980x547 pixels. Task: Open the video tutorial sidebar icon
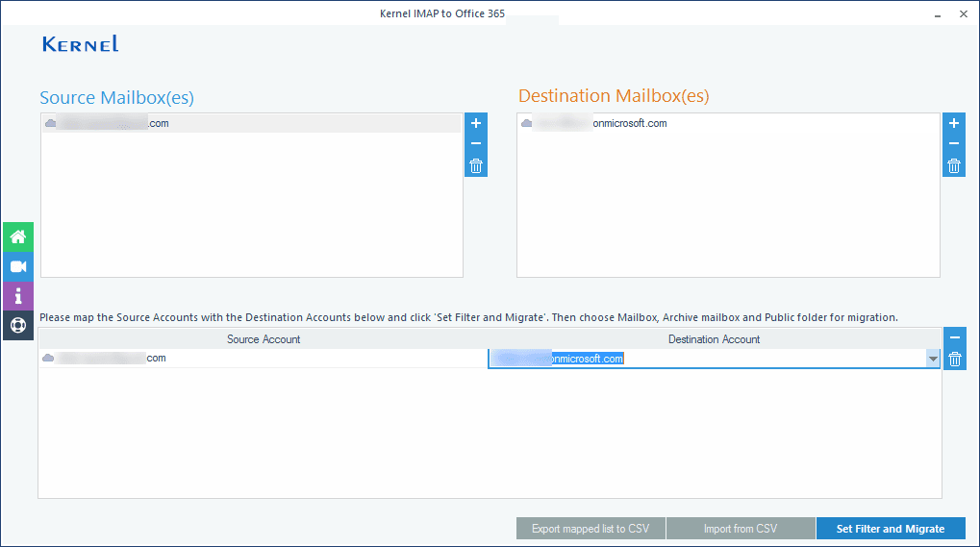click(x=18, y=266)
